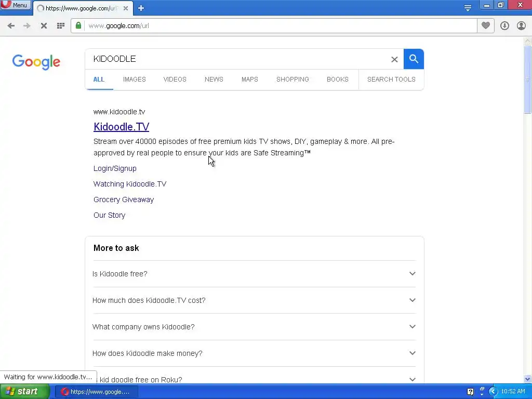Switch to the MAPS tab
Image resolution: width=532 pixels, height=399 pixels.
coord(250,79)
